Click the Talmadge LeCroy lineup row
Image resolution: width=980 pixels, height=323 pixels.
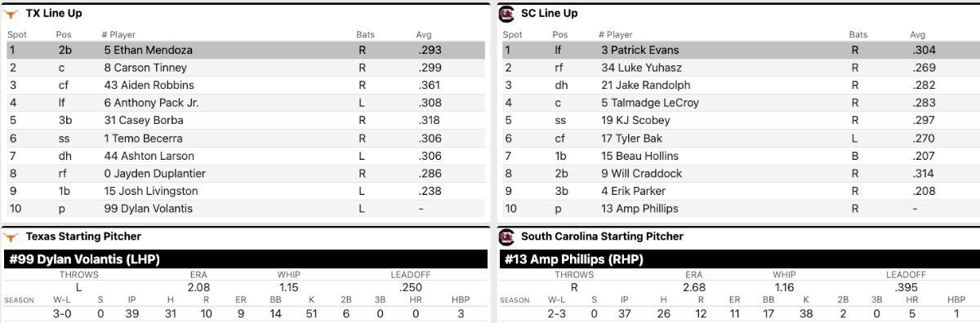(x=739, y=103)
